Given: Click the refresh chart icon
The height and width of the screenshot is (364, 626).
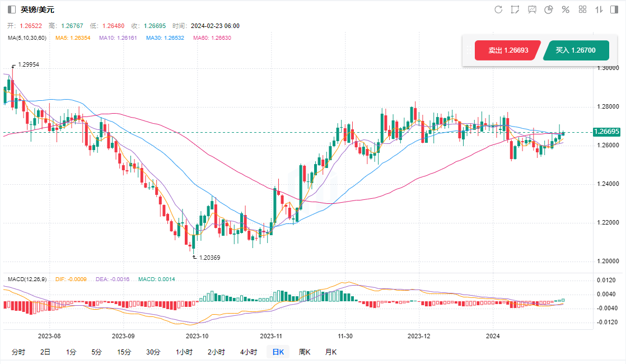Looking at the screenshot, I should click(x=498, y=10).
